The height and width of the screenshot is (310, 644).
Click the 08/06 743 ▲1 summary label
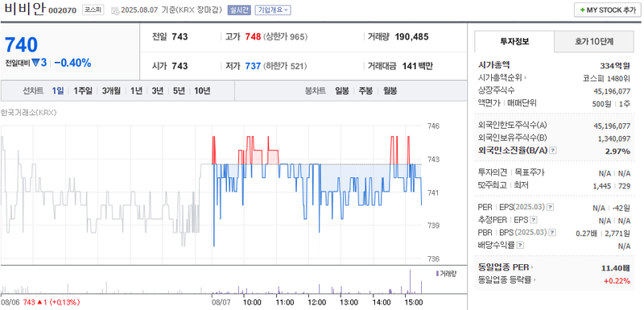40,302
